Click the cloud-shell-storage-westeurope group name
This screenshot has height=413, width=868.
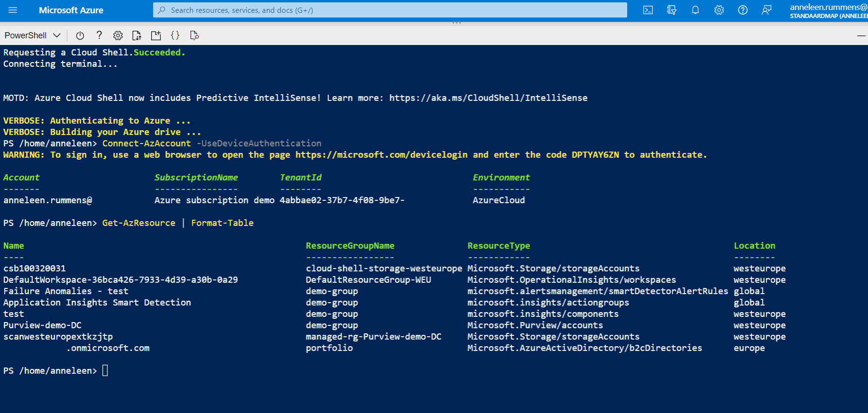click(x=384, y=269)
